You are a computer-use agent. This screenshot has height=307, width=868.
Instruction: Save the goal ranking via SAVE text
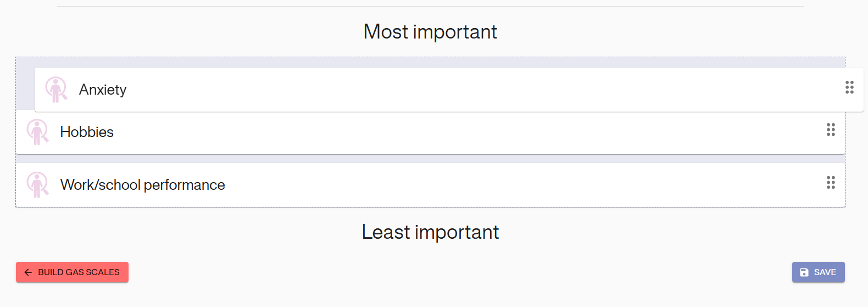pyautogui.click(x=825, y=272)
